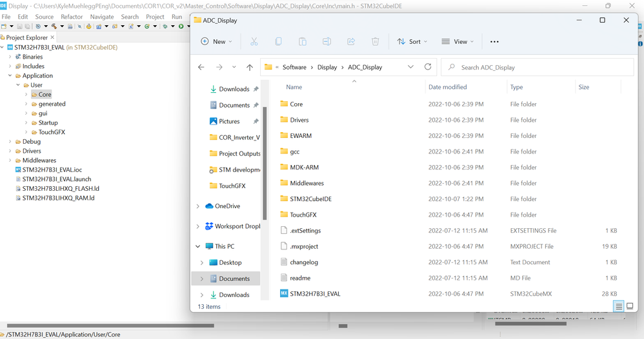Click the Delete trash icon in File Explorer
Screen dimensions: 644x339
[375, 41]
